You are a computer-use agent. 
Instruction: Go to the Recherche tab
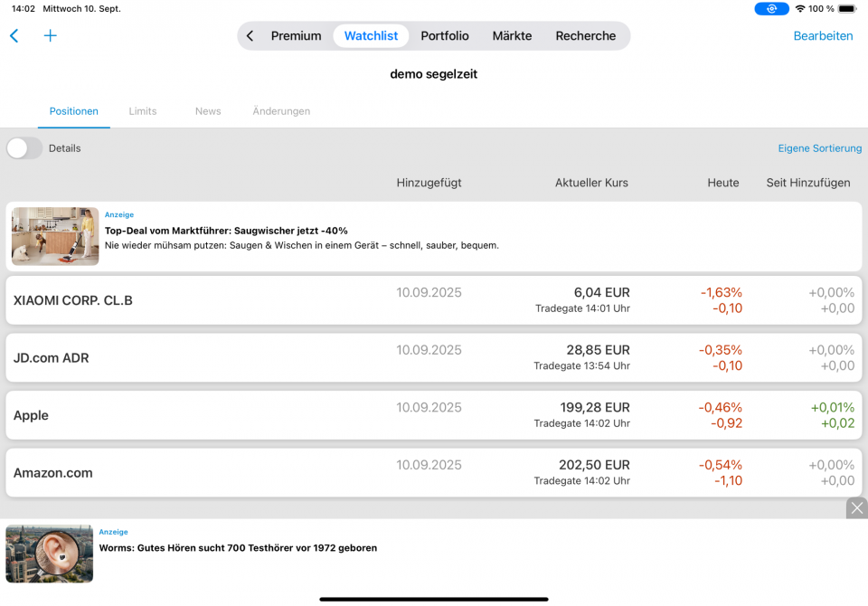[586, 36]
